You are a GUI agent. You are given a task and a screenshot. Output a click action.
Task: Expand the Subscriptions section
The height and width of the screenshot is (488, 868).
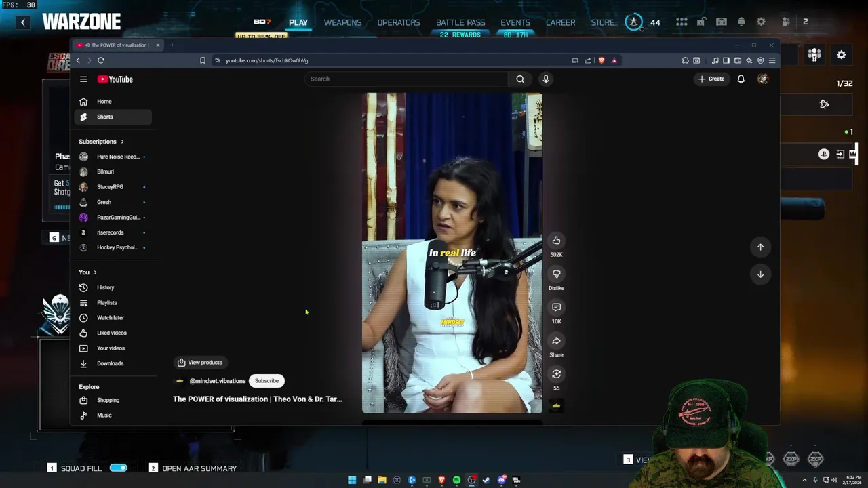101,142
